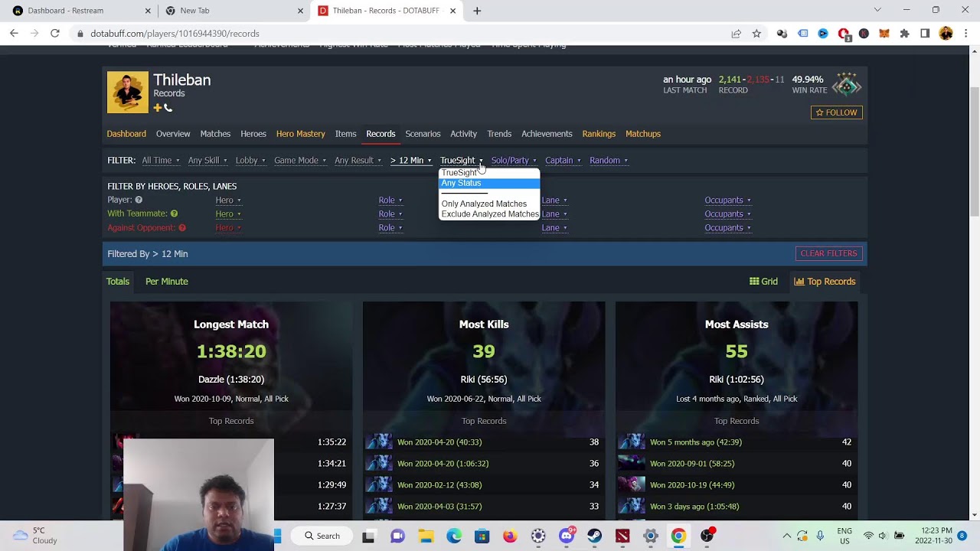Open the Any Result filter dropdown
This screenshot has height=551, width=980.
[358, 161]
